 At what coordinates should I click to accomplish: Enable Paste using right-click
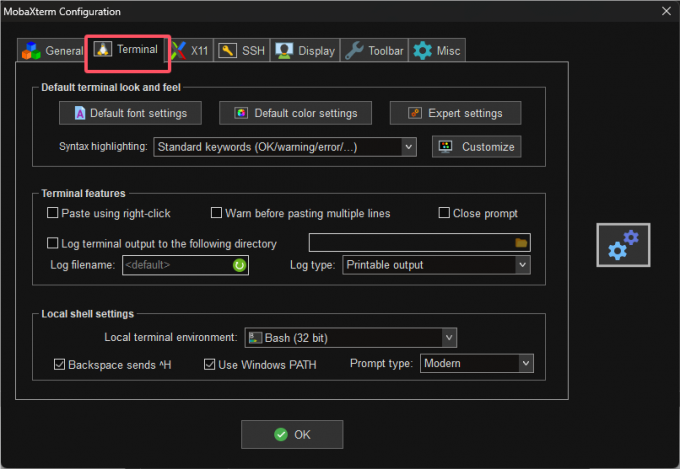[x=52, y=213]
